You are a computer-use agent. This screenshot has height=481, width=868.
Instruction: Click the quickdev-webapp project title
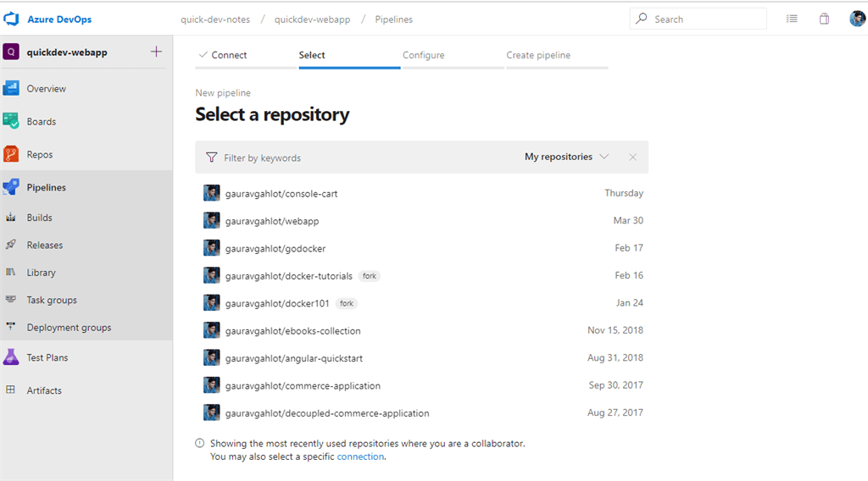pyautogui.click(x=67, y=53)
